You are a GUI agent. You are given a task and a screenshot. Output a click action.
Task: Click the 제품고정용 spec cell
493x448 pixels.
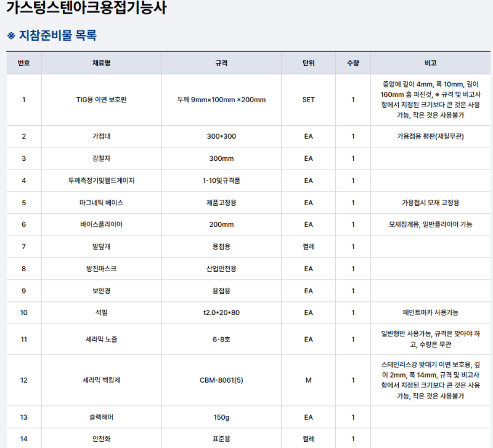pyautogui.click(x=221, y=203)
